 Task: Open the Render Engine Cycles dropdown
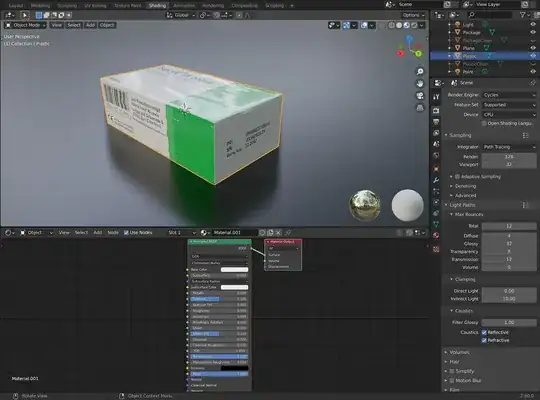509,95
